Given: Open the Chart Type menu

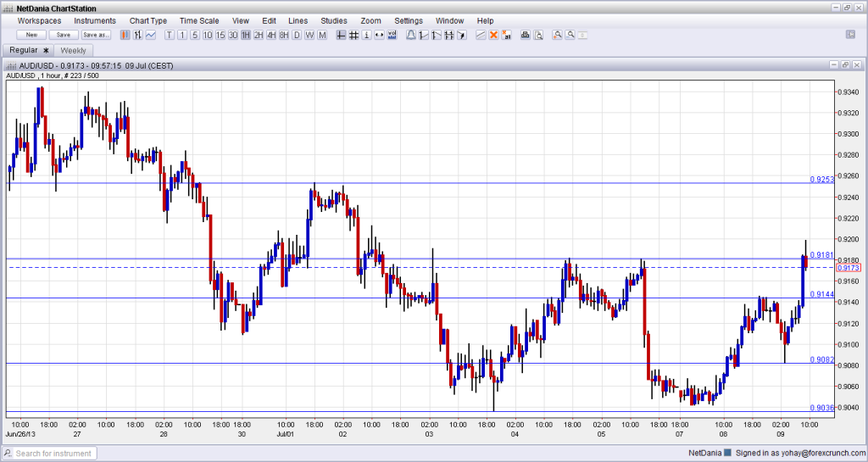Looking at the screenshot, I should click(x=148, y=20).
